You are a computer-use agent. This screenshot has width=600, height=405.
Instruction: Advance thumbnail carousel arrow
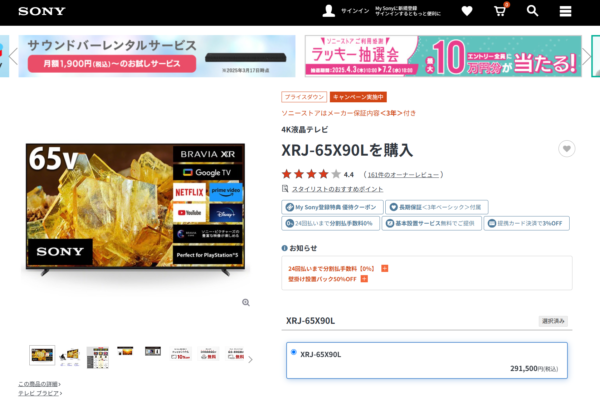[x=250, y=359]
